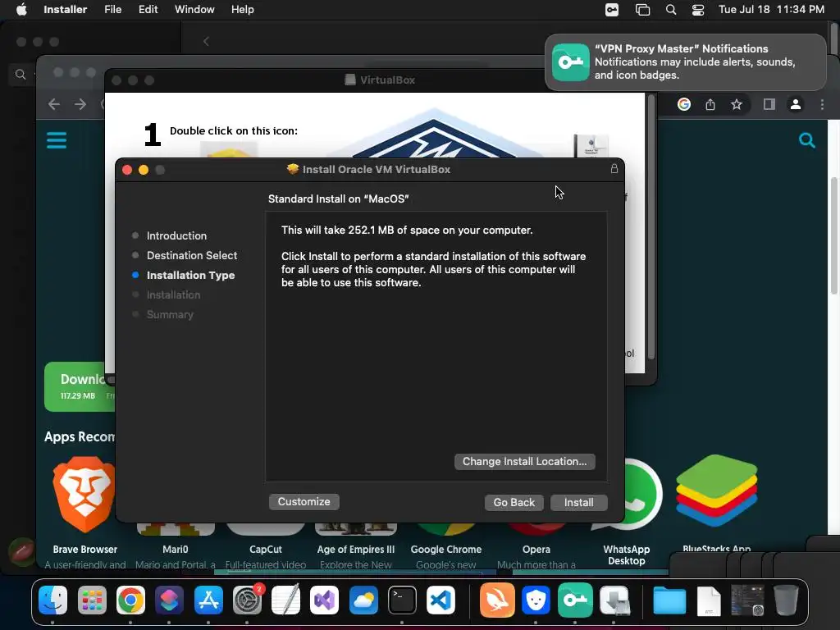The height and width of the screenshot is (630, 840).
Task: Open the Installer icon in Dock
Action: click(x=614, y=600)
